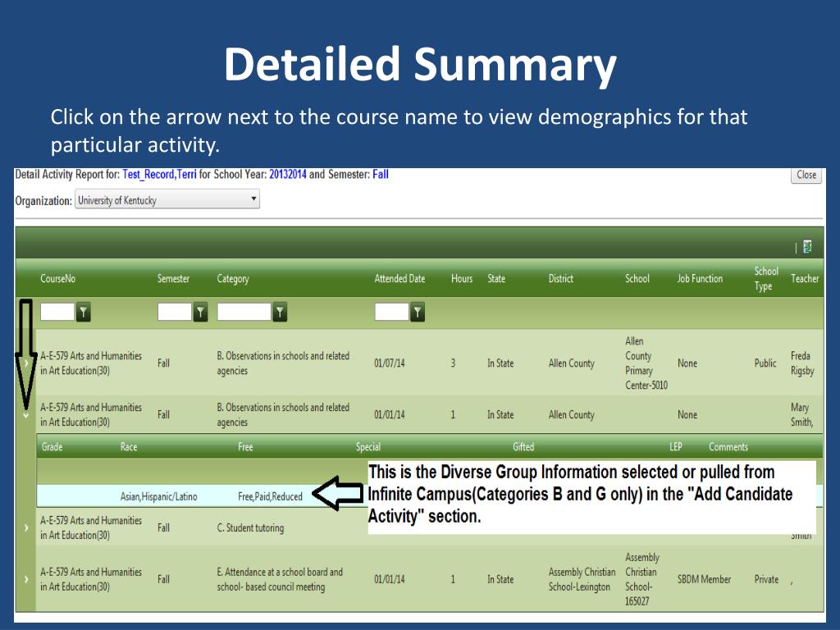Expand the first A-E-579 row dated 01/07/14

tap(25, 363)
